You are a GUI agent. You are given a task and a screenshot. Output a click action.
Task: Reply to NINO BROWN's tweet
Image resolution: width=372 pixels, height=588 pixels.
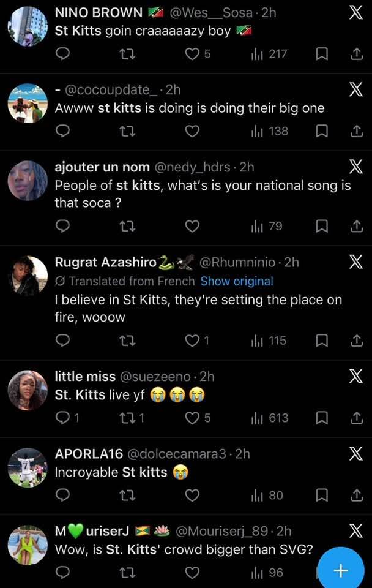[x=62, y=54]
